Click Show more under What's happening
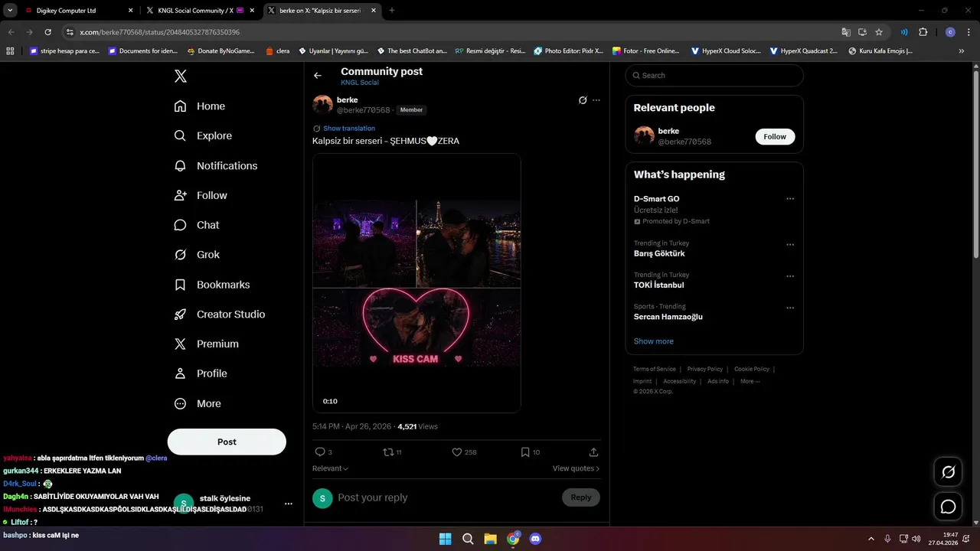The width and height of the screenshot is (980, 551). pos(654,341)
